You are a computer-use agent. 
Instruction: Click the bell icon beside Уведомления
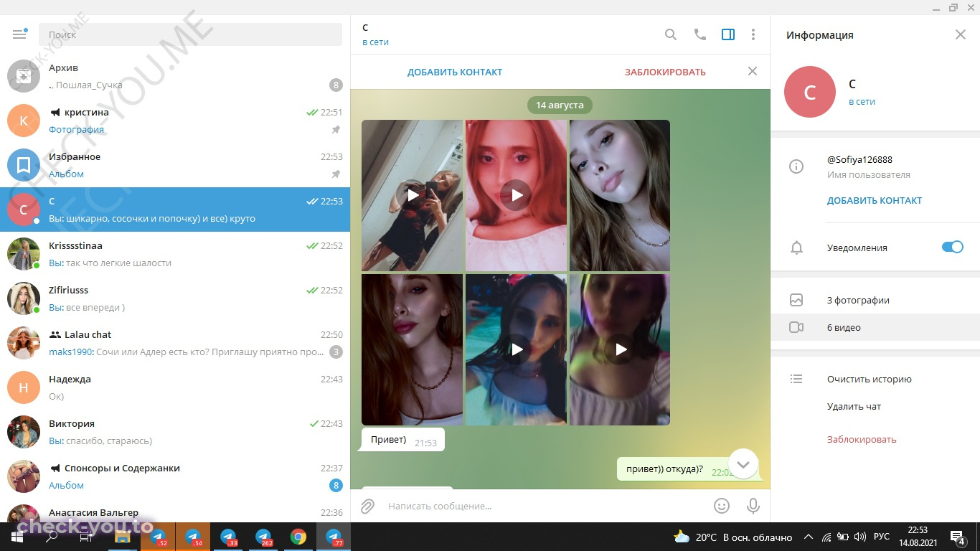coord(796,248)
